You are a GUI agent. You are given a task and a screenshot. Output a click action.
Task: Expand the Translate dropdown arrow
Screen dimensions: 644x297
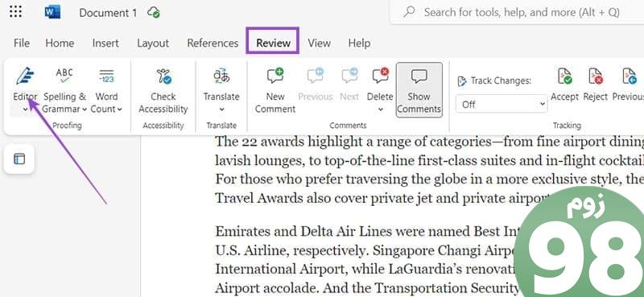[x=221, y=109]
